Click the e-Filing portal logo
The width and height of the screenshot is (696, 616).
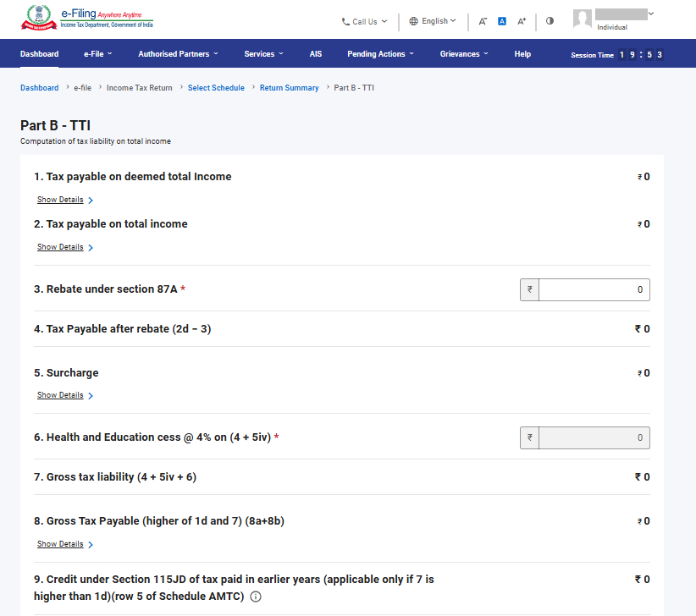click(x=87, y=18)
